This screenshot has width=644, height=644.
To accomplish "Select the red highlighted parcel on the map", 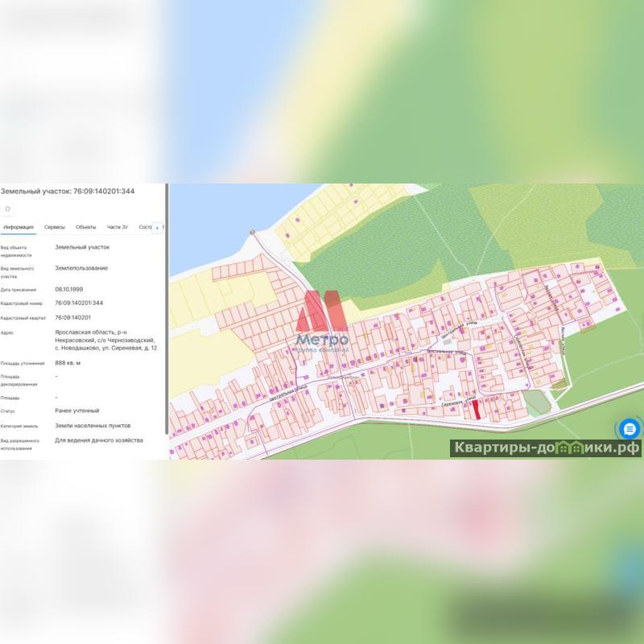I will pos(476,410).
